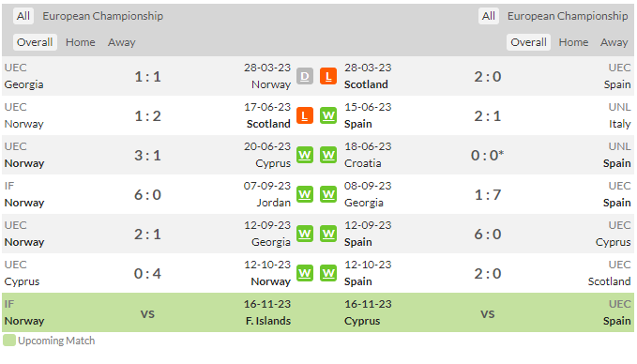Select the right Overall tab

(x=528, y=42)
